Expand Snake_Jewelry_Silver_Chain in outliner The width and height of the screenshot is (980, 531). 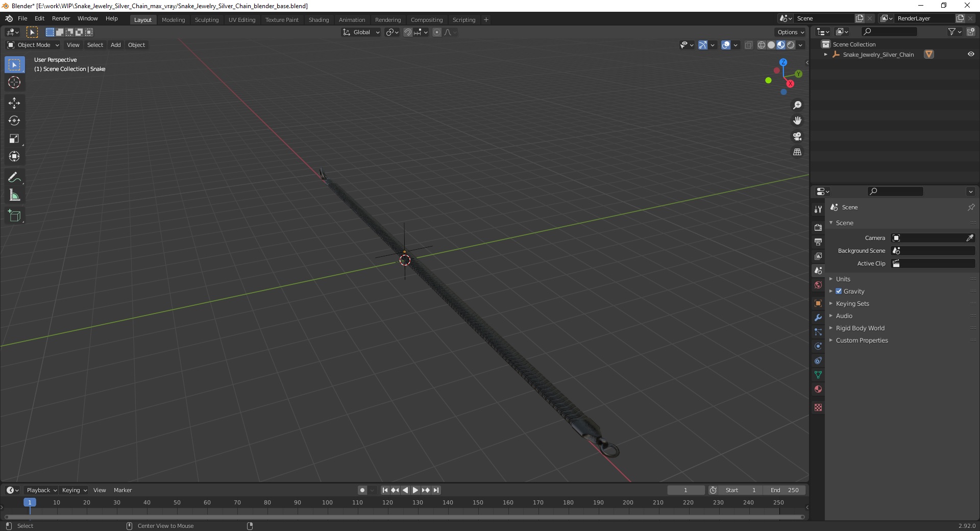click(x=826, y=54)
